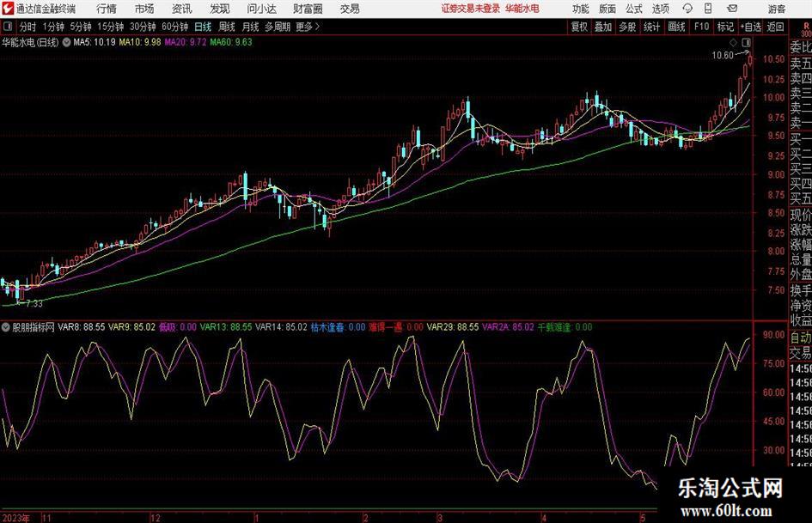Open the 版面 menu

coord(607,9)
